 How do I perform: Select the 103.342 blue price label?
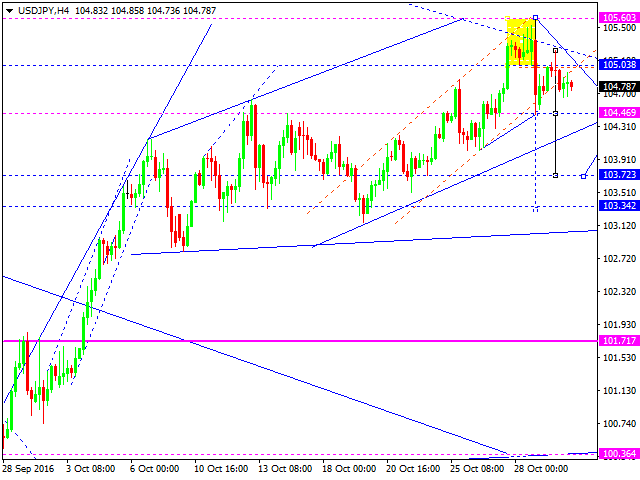click(619, 206)
